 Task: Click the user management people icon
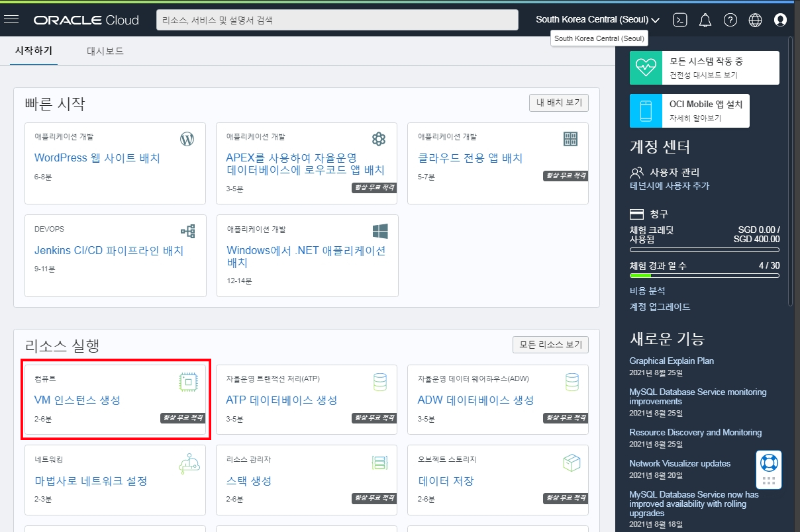636,172
